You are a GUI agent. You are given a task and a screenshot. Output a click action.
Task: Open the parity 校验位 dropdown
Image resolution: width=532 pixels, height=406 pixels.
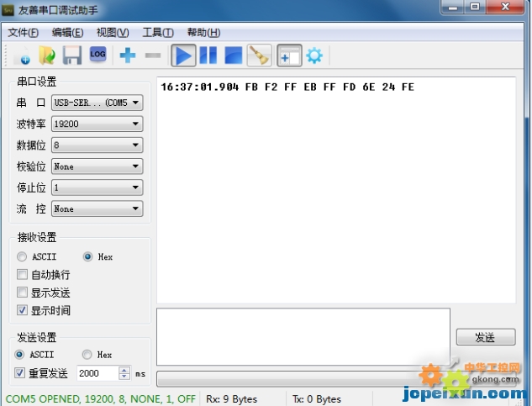(x=97, y=166)
